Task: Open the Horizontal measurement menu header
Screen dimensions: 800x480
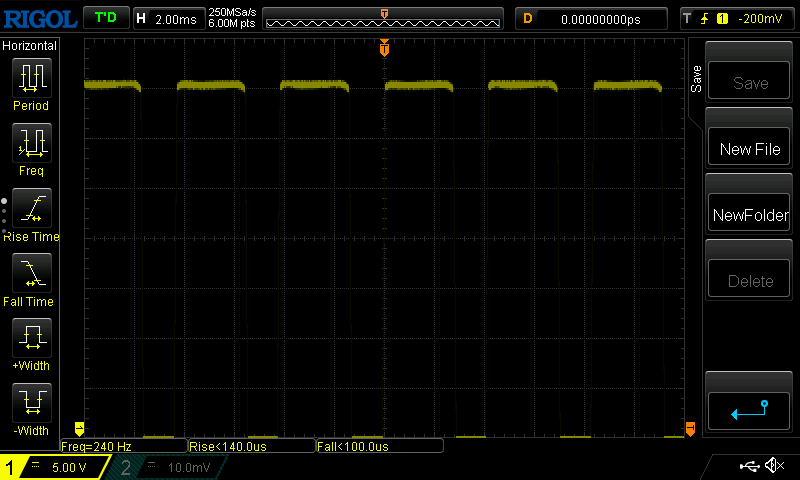Action: coord(30,46)
